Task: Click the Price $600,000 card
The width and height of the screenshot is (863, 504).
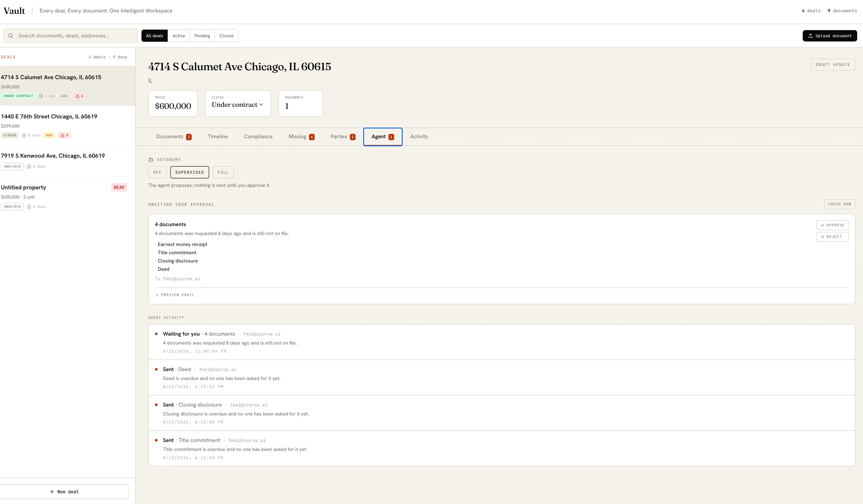Action: coord(173,104)
